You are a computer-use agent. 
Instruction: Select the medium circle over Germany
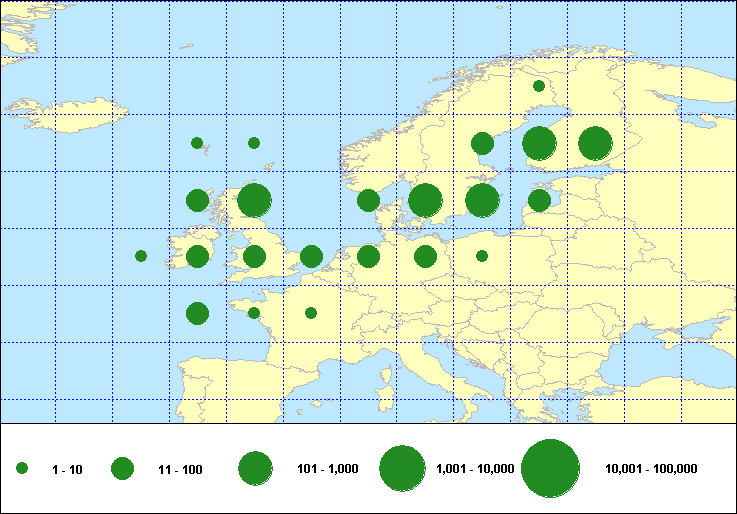425,257
